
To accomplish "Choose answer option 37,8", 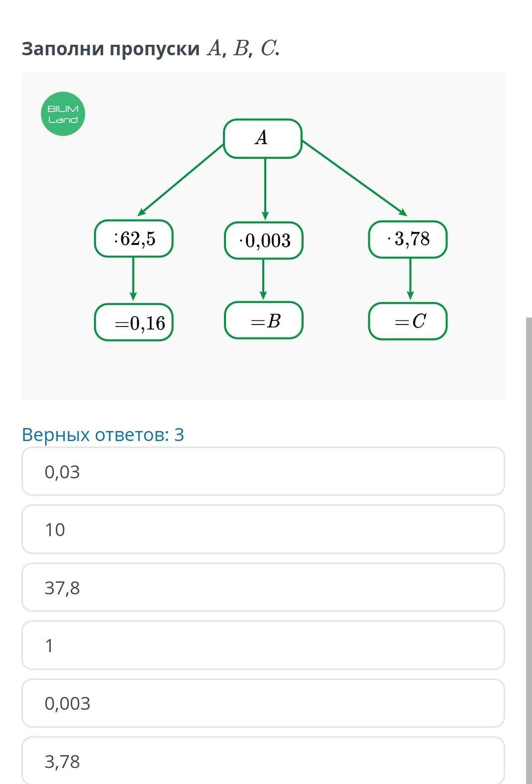I will [263, 587].
